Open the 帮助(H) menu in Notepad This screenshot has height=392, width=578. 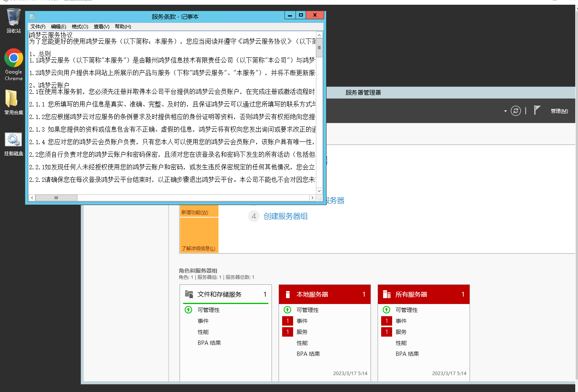[123, 27]
